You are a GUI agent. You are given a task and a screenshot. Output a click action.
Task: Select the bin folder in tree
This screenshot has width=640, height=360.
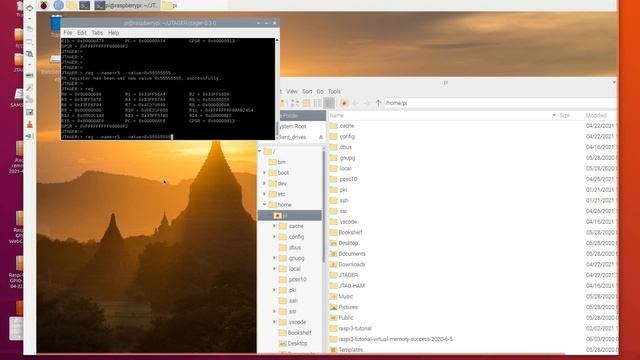pyautogui.click(x=277, y=162)
